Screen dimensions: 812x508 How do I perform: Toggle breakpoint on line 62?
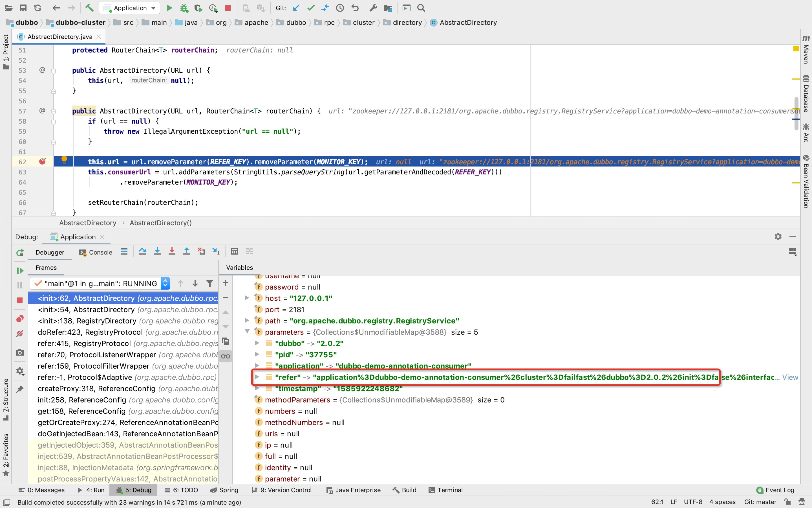tap(42, 162)
